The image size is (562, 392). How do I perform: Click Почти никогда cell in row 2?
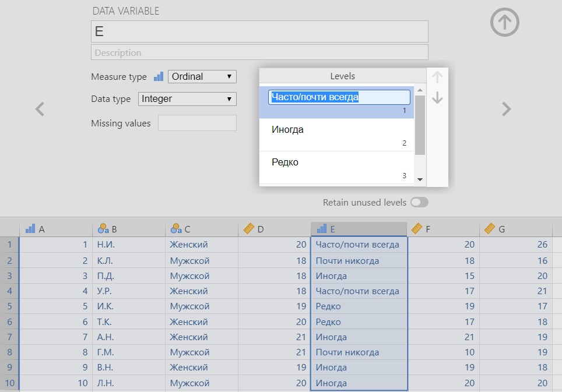pos(359,260)
